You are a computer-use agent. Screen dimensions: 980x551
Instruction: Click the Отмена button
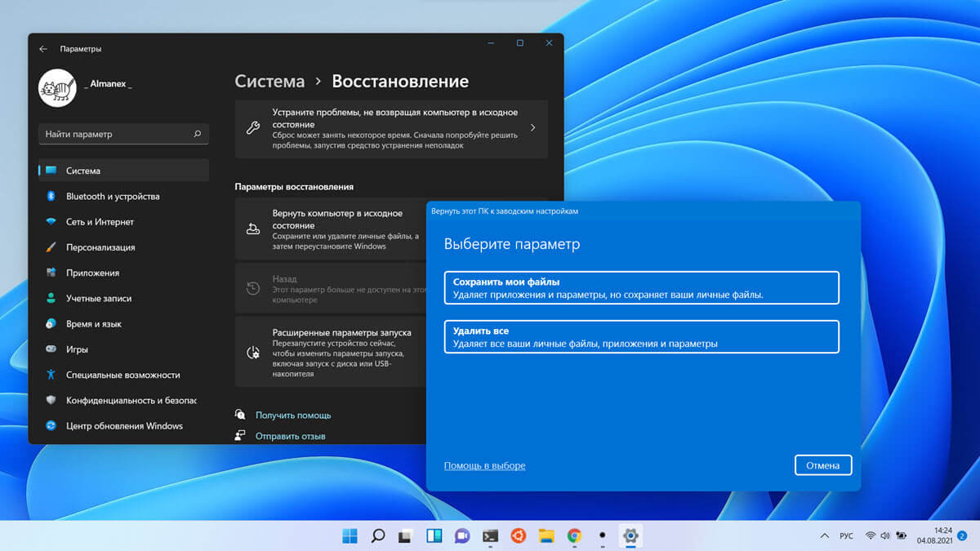(x=823, y=465)
